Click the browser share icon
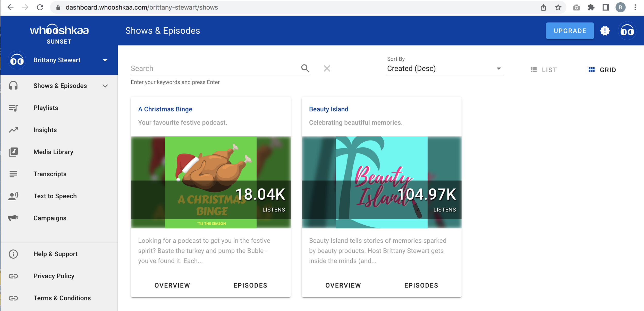This screenshot has width=644, height=311. tap(544, 7)
